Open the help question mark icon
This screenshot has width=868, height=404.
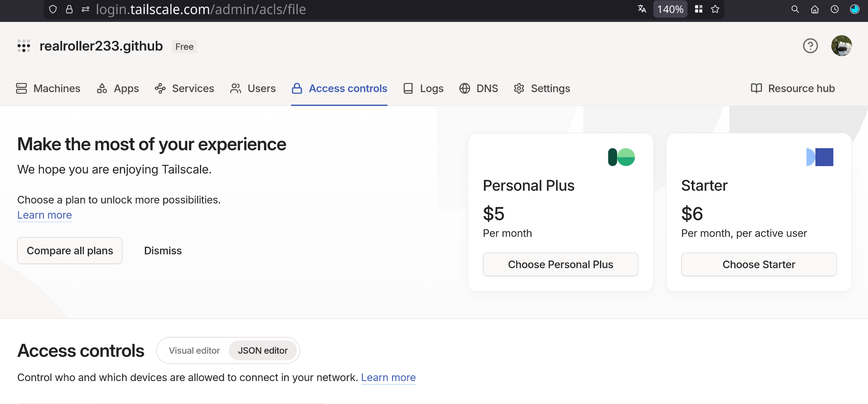[x=810, y=46]
